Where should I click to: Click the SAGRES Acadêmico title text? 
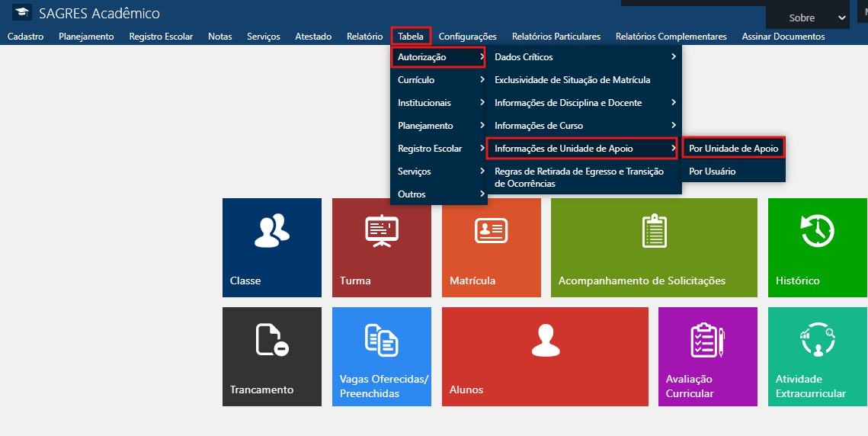(x=99, y=13)
